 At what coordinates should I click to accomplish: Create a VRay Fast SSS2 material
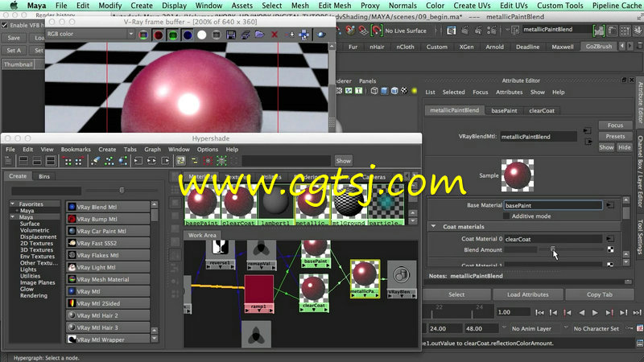(108, 244)
